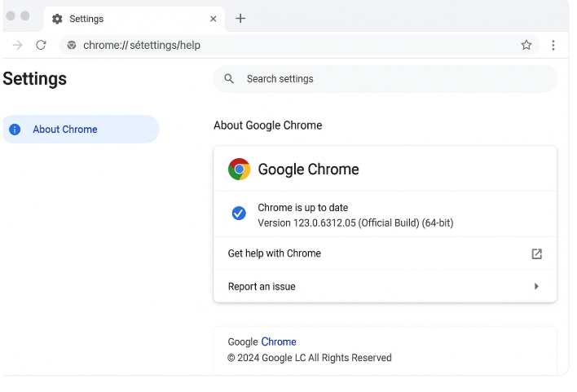Image resolution: width=577 pixels, height=392 pixels.
Task: Click the gear icon on the Settings tab
Action: point(57,19)
